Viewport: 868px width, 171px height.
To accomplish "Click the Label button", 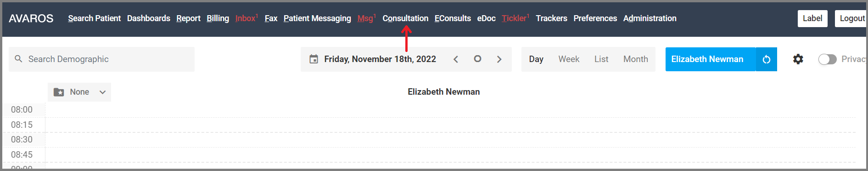I will coord(812,18).
